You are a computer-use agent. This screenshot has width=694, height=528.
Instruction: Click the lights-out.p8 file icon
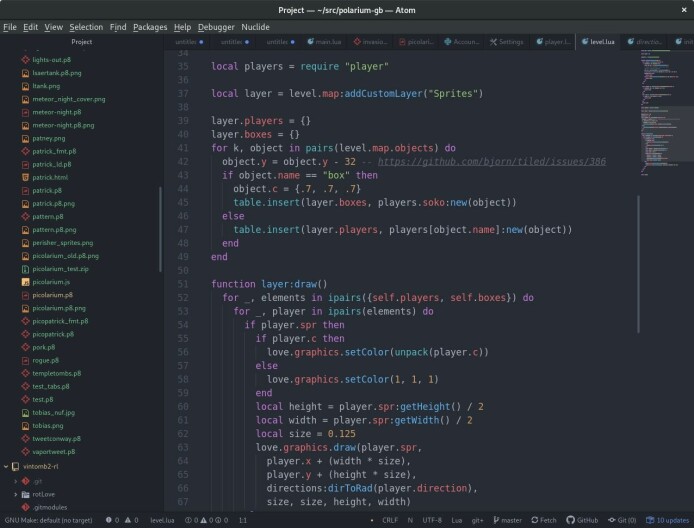[x=26, y=60]
